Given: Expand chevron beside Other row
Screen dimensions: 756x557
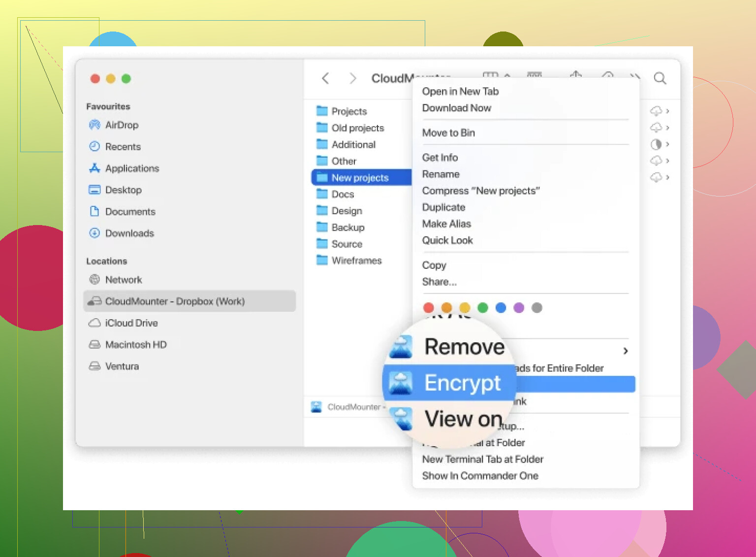Looking at the screenshot, I should pyautogui.click(x=667, y=161).
